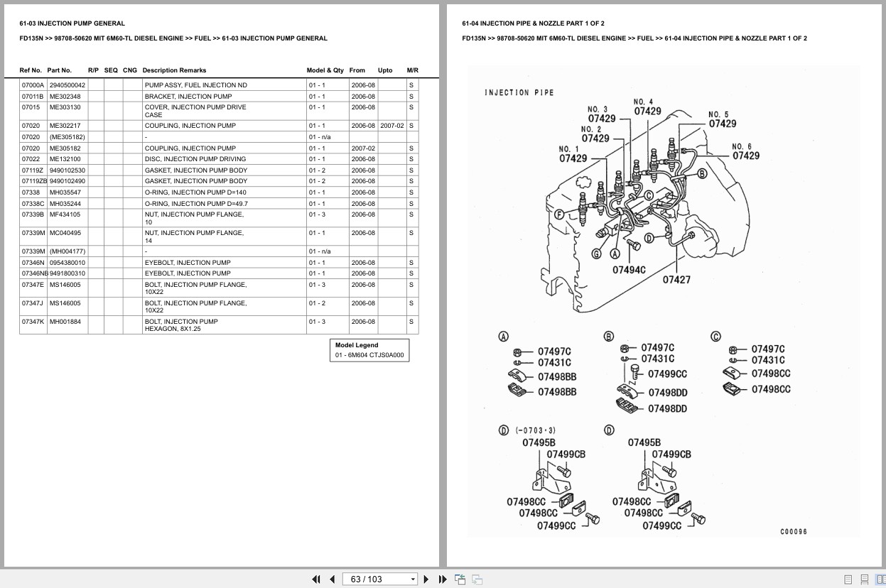Click the 07494C diagram callout

[629, 270]
